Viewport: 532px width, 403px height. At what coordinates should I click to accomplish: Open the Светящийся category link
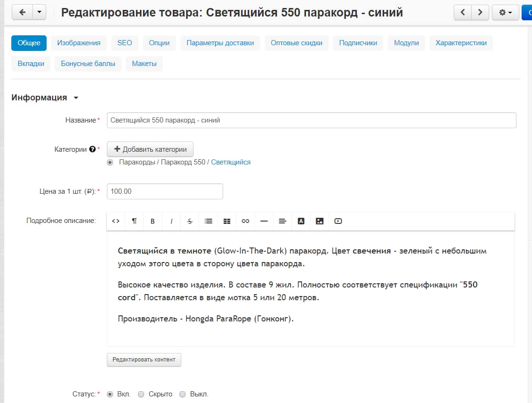(x=231, y=162)
